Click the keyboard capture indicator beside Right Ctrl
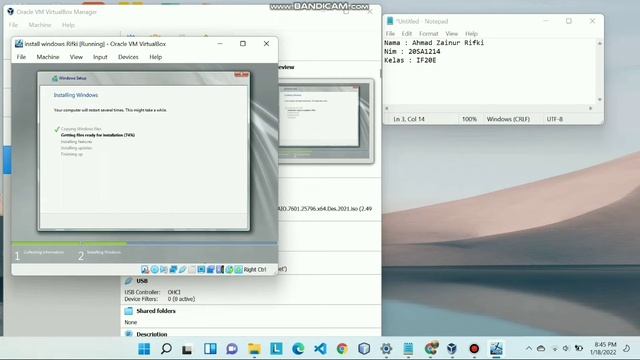This screenshot has height=360, width=640. click(238, 269)
